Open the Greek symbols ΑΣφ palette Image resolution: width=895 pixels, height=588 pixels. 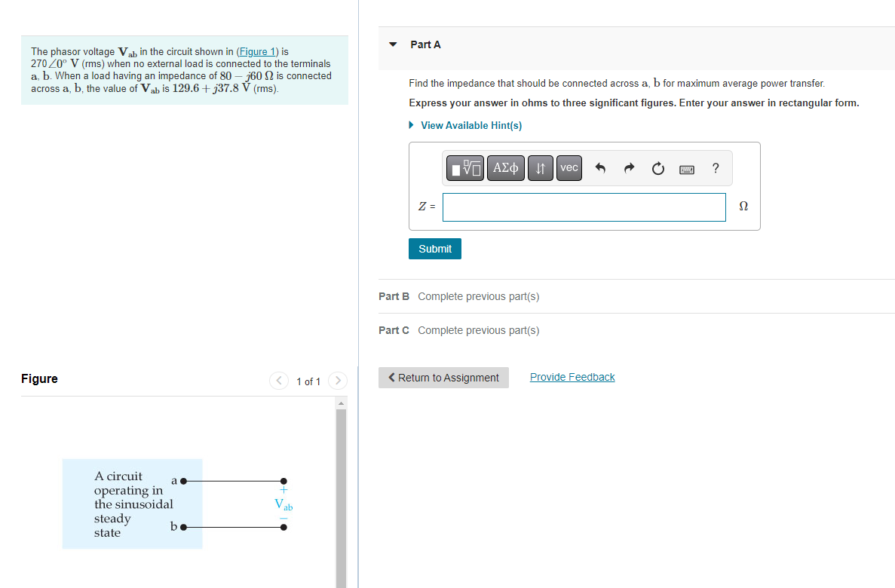coord(505,167)
